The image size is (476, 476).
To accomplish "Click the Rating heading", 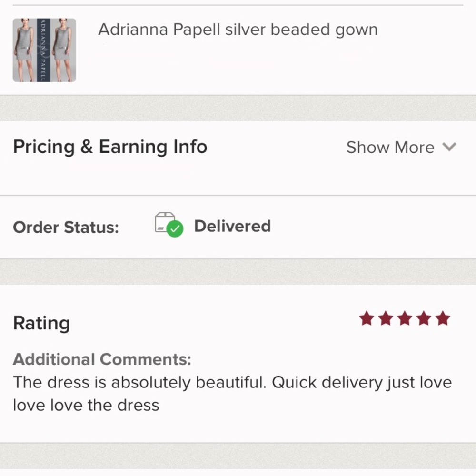I will point(41,323).
